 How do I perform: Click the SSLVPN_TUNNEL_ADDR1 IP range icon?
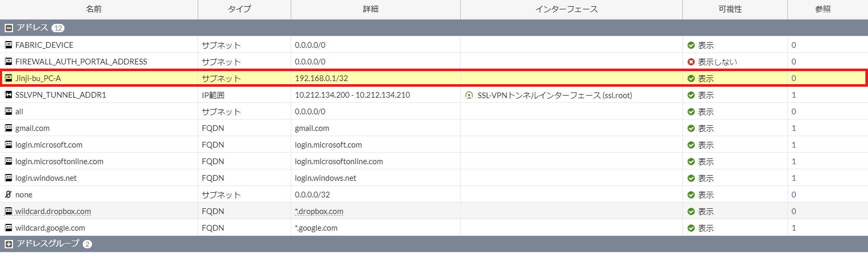coord(8,95)
